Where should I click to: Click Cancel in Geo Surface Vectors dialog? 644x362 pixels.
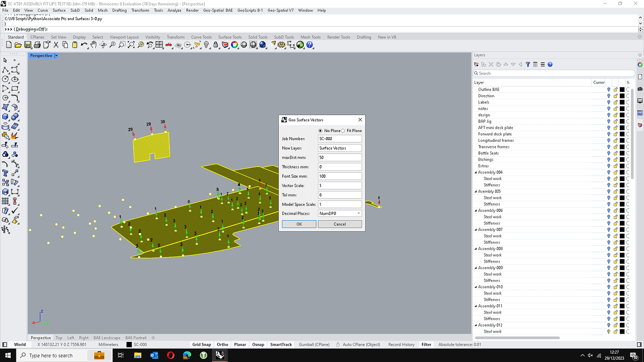pos(340,224)
